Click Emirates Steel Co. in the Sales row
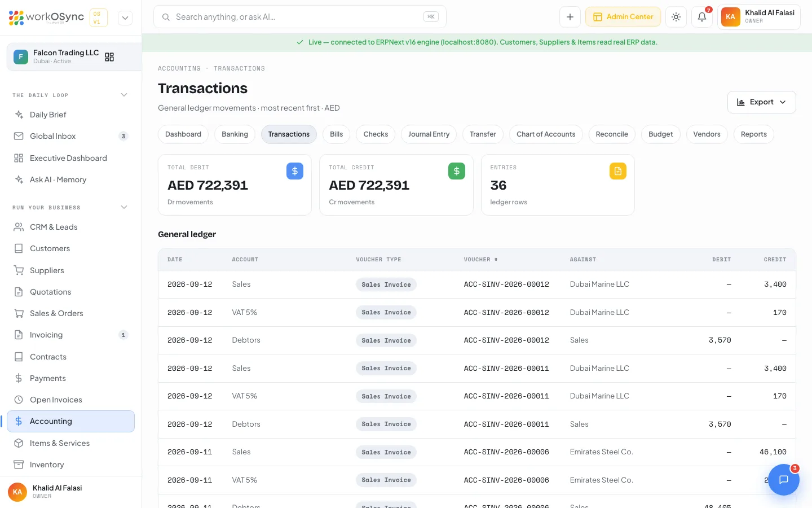This screenshot has width=812, height=508. pyautogui.click(x=601, y=452)
